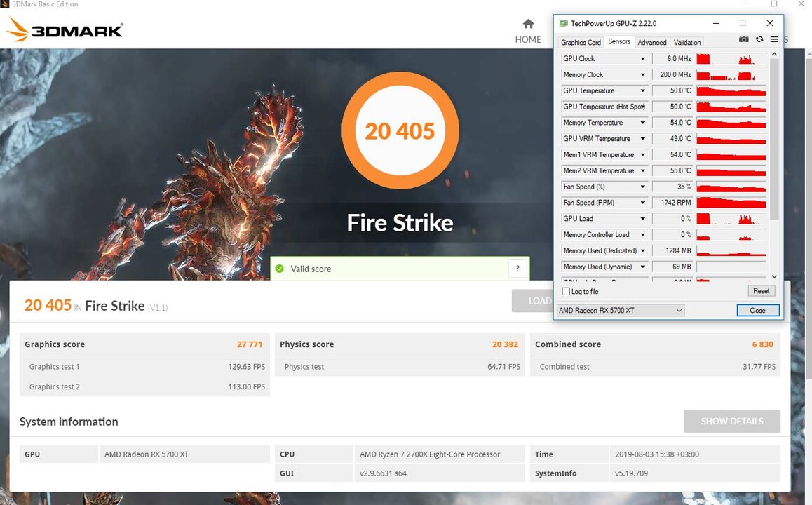
Task: Open the Mem1 VRM Temperature dropdown
Action: (x=643, y=155)
